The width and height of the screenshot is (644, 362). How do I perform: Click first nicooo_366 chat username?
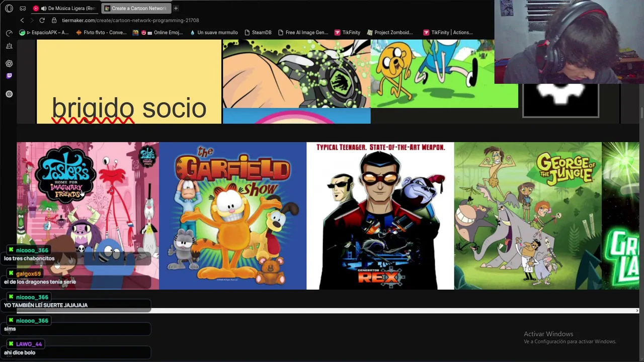(32, 250)
